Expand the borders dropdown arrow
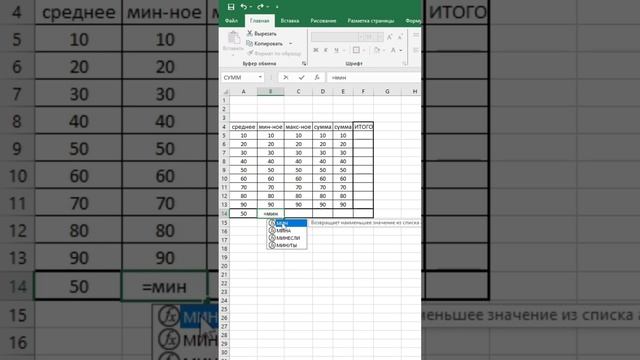The width and height of the screenshot is (640, 360). [364, 50]
